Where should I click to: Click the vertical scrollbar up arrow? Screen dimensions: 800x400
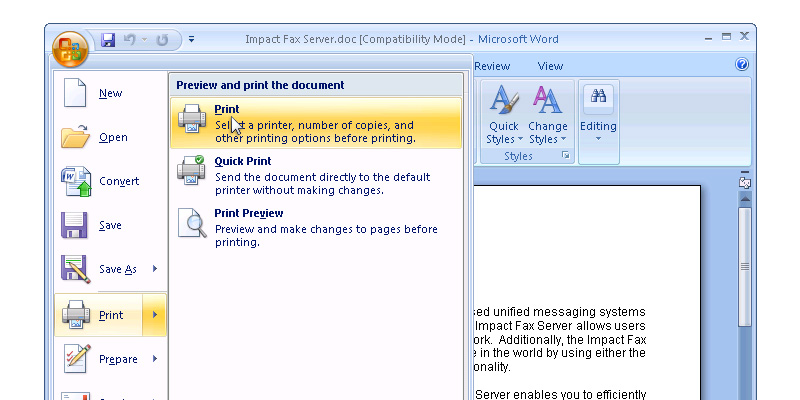click(x=744, y=200)
